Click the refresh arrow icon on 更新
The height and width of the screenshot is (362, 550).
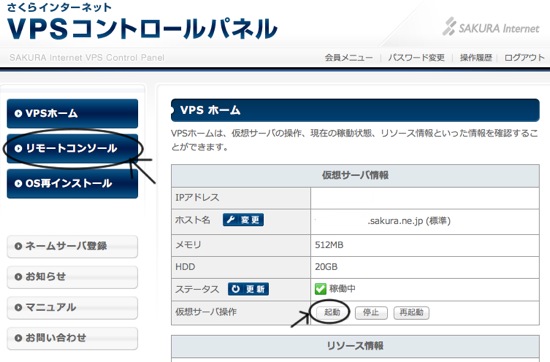coord(236,289)
